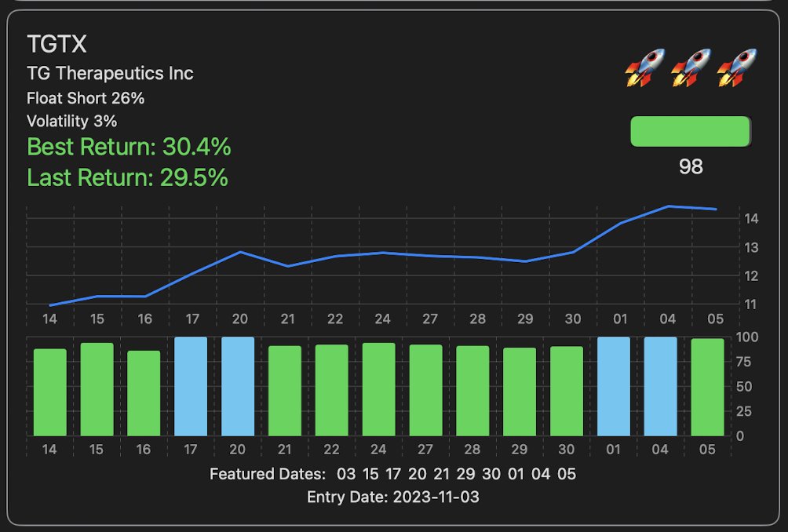The width and height of the screenshot is (788, 532).
Task: Click 21 in the Featured Dates list
Action: point(441,474)
